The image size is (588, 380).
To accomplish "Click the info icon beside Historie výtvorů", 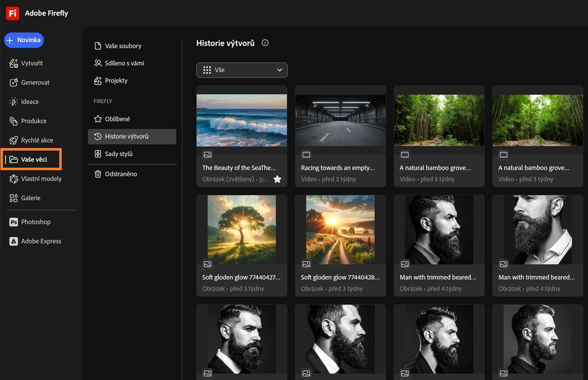I will 265,43.
